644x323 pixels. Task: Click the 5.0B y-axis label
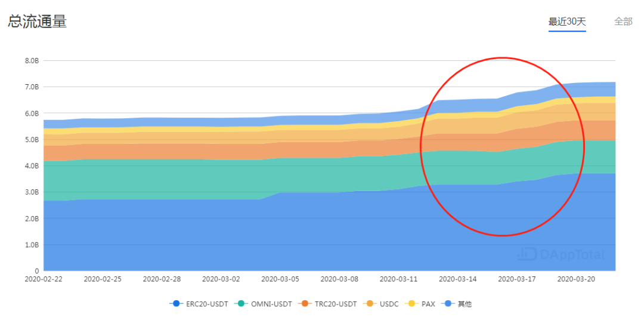[32, 140]
